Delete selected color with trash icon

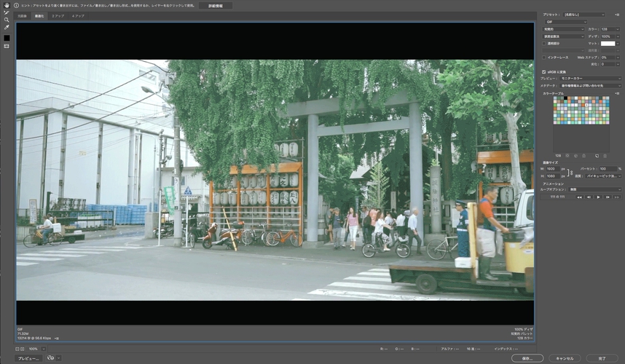[604, 155]
